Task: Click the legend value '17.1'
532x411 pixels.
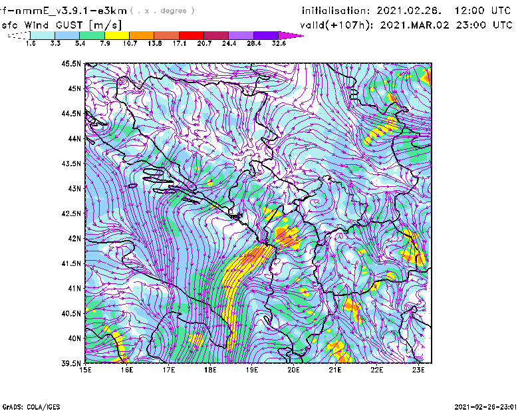Action: pyautogui.click(x=179, y=43)
